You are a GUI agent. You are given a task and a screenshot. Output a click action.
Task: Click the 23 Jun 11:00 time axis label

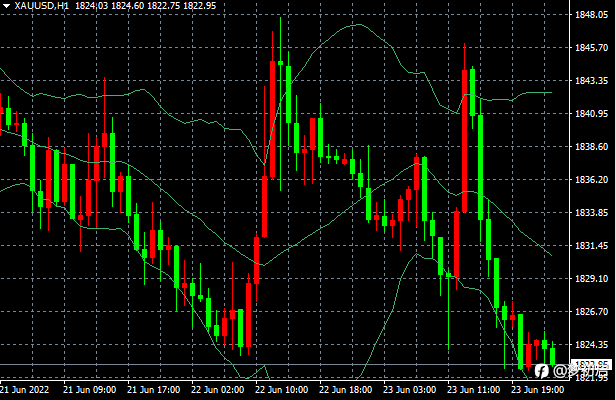[473, 390]
